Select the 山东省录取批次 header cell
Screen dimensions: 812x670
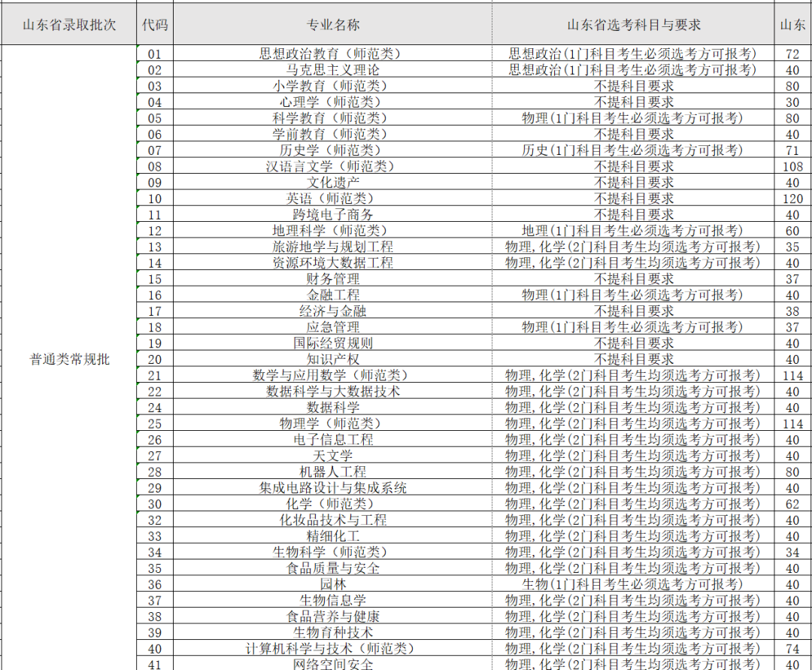click(69, 24)
